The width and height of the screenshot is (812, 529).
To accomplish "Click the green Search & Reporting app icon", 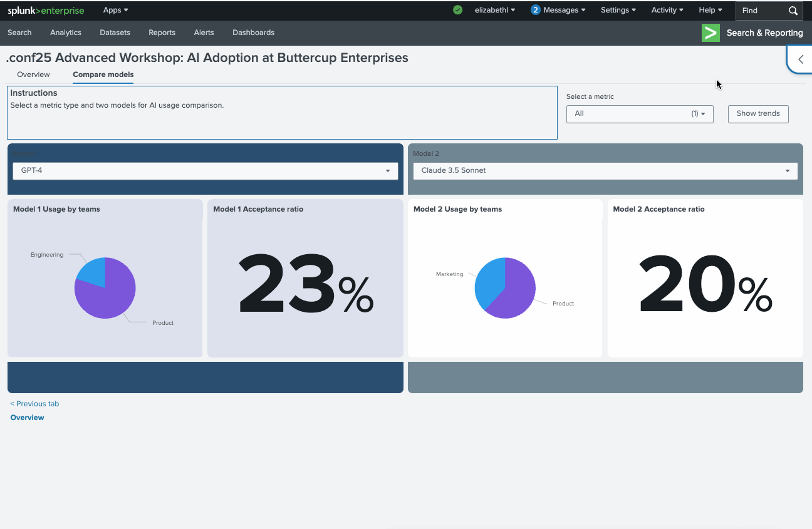I will (710, 33).
